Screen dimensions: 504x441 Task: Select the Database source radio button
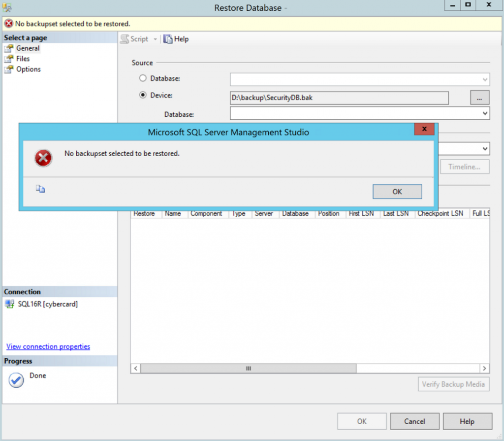(143, 78)
